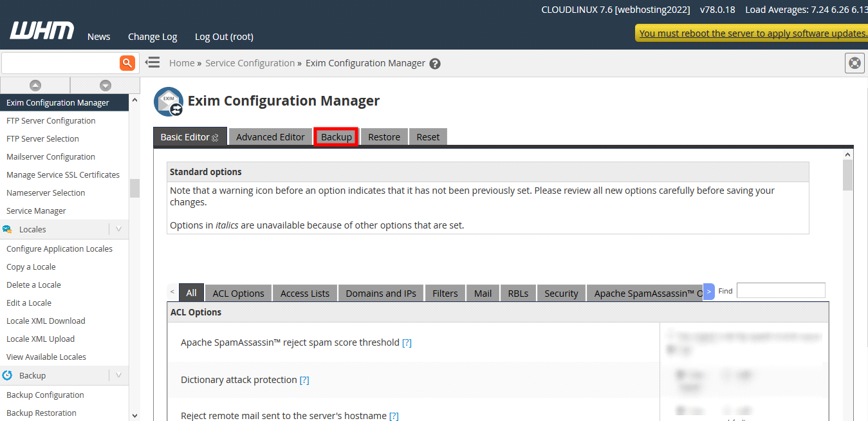Collapse the Locales sidebar section
The image size is (868, 421).
(x=118, y=229)
